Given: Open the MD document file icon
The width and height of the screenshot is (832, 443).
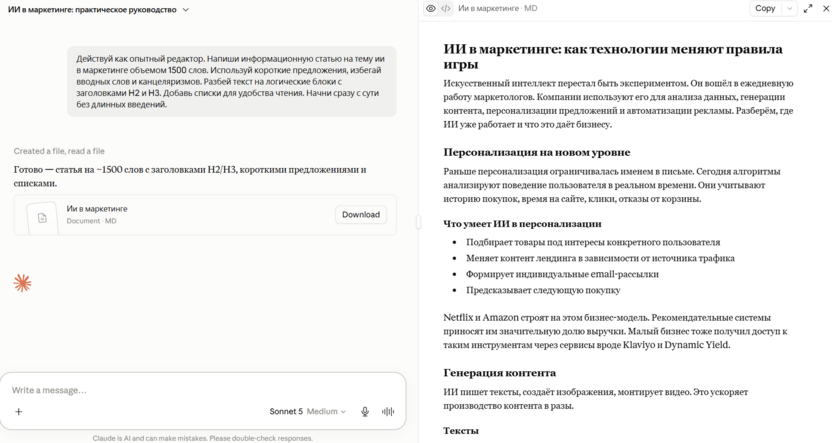Looking at the screenshot, I should pyautogui.click(x=42, y=217).
